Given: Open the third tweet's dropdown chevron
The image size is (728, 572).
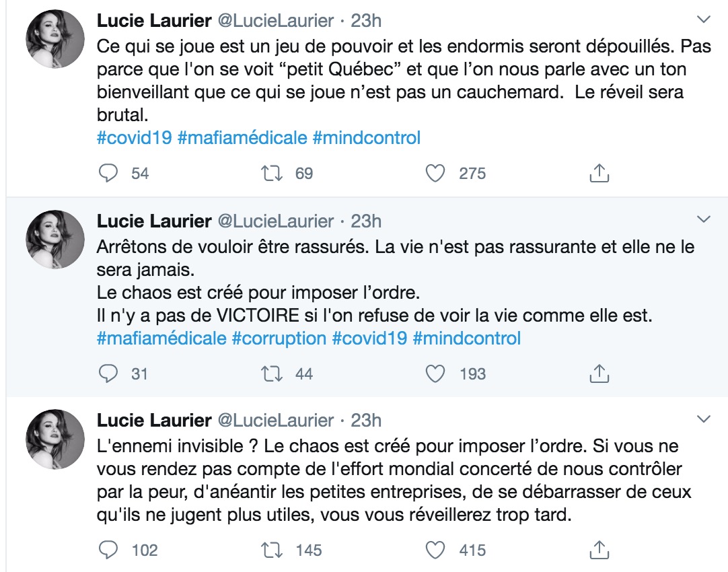Looking at the screenshot, I should pyautogui.click(x=703, y=419).
